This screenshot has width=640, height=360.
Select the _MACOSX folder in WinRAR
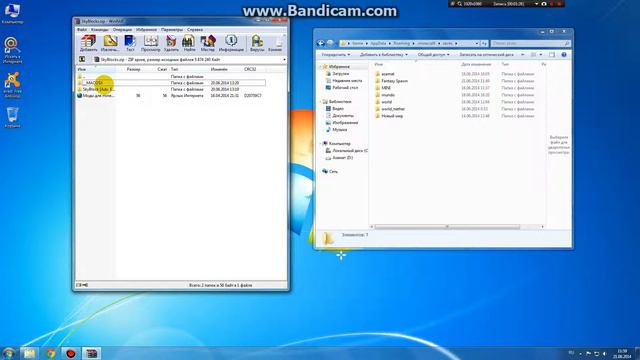coord(171,83)
